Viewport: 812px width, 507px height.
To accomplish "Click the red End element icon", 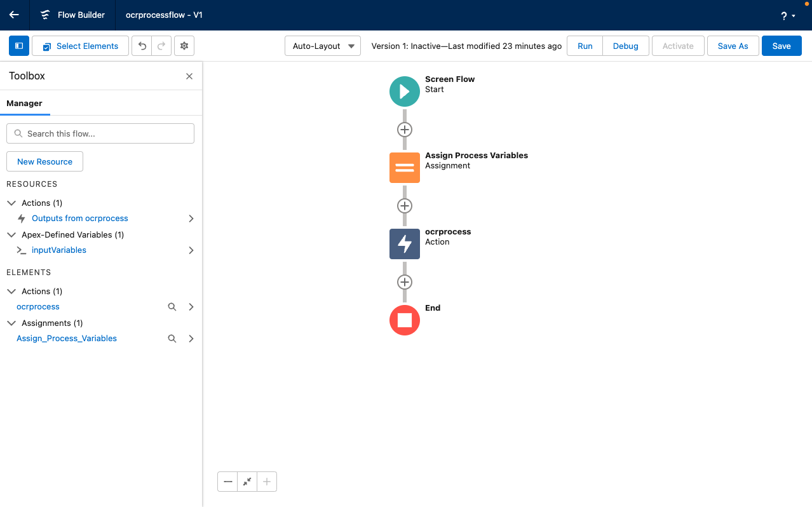I will click(405, 320).
